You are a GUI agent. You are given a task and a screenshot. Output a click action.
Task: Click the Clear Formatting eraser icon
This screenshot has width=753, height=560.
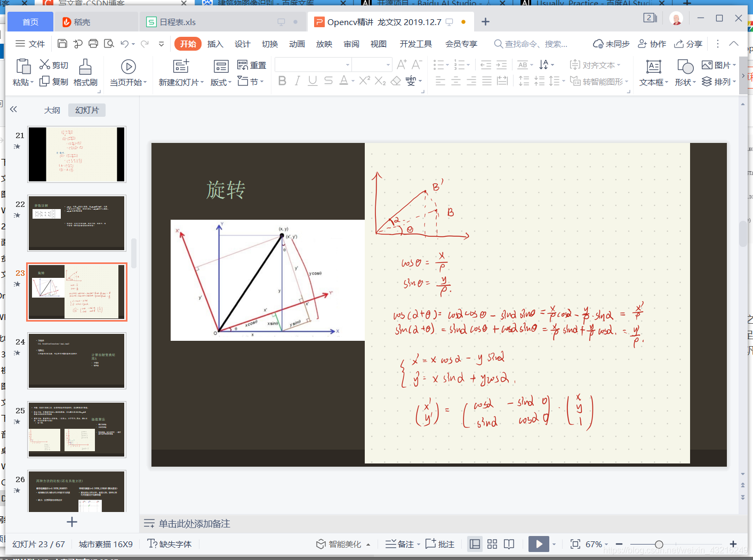(396, 81)
